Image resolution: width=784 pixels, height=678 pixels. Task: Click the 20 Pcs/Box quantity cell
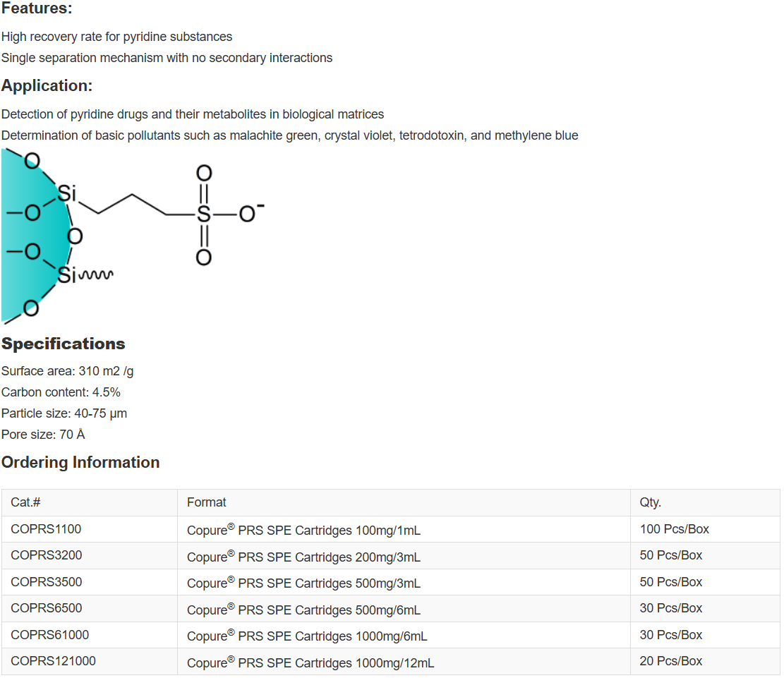(670, 661)
